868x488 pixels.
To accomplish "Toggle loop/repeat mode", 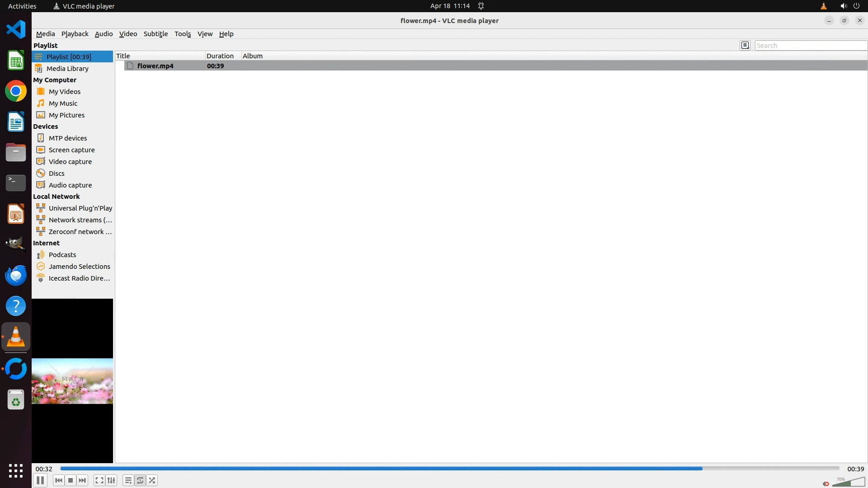I will [x=140, y=480].
